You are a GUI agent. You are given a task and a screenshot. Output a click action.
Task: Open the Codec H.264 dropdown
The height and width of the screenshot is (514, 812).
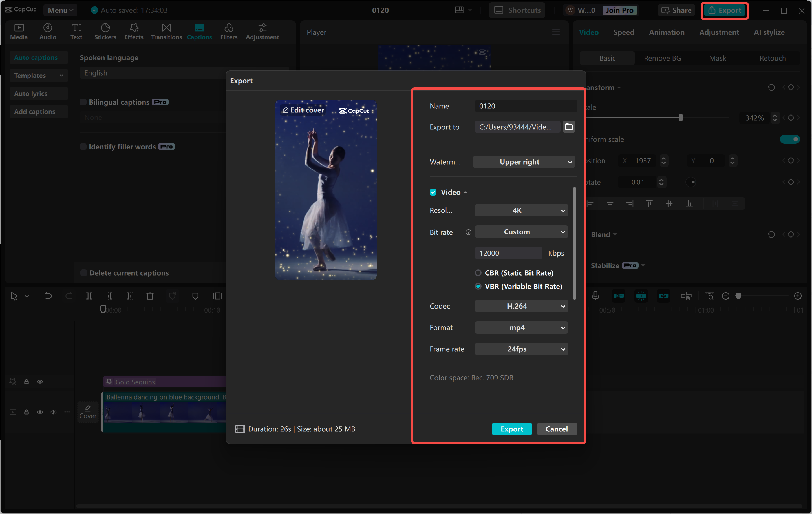(521, 306)
